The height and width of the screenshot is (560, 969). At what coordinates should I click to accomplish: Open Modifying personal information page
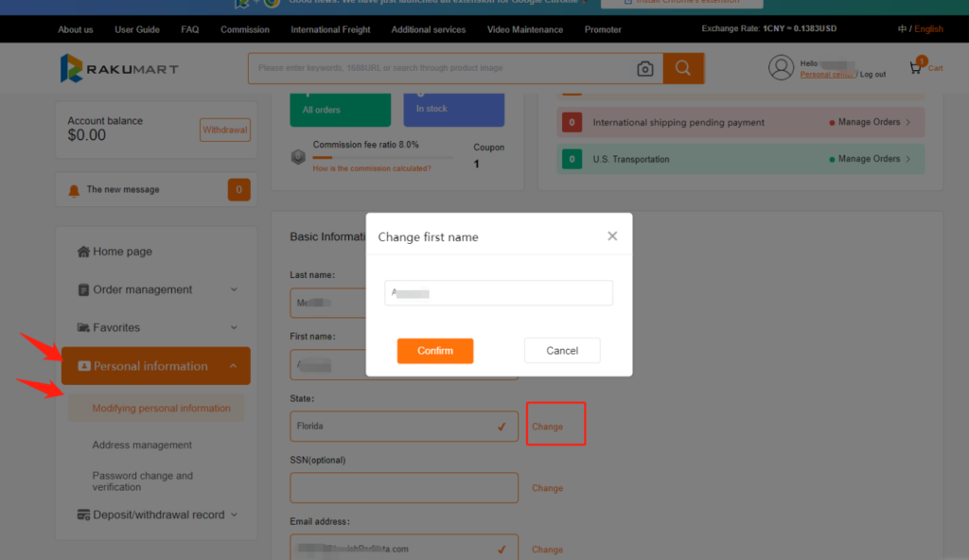[x=161, y=408]
